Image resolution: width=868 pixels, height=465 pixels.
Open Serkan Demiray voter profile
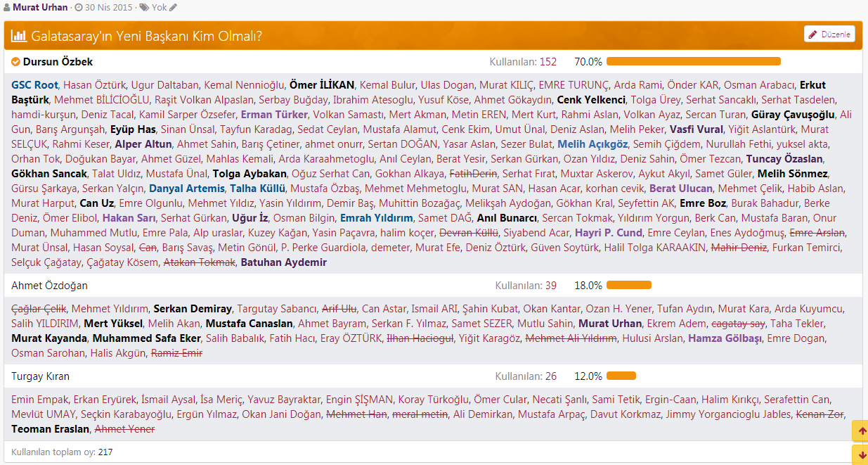pyautogui.click(x=193, y=309)
